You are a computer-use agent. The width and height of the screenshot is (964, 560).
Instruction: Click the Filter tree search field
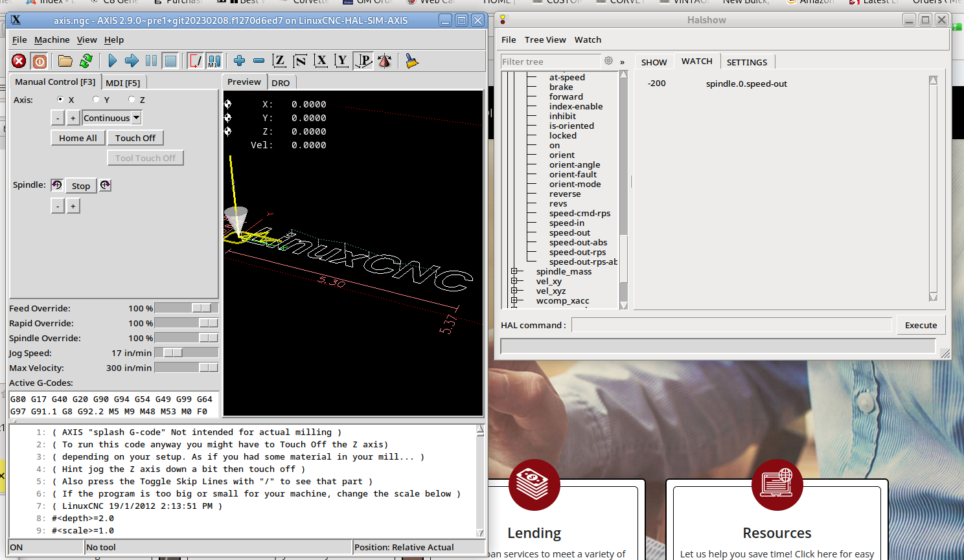pyautogui.click(x=551, y=62)
